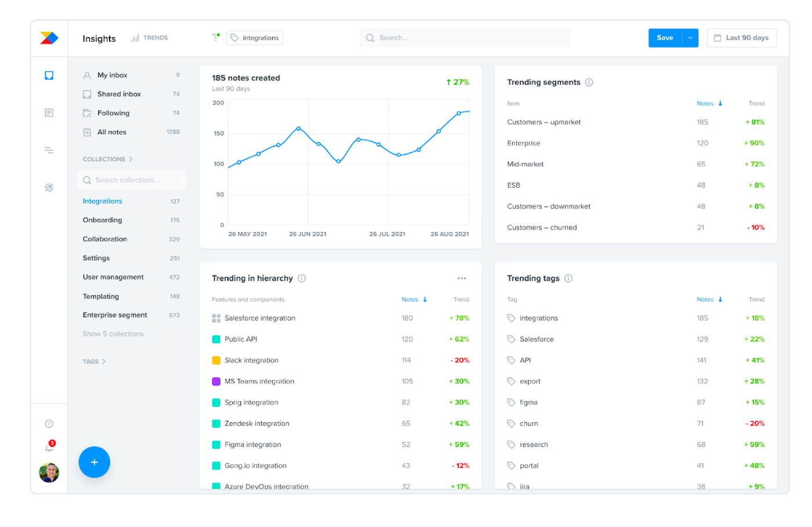Click the last data point on notes chart

(459, 114)
